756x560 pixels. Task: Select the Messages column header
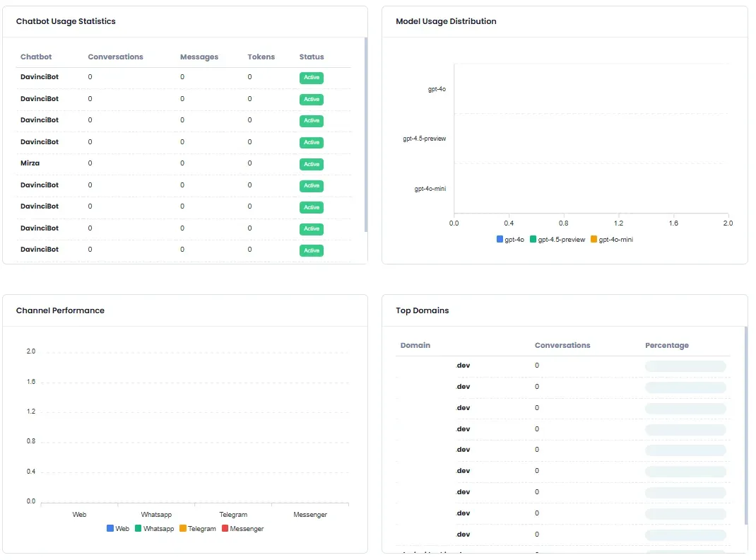click(199, 57)
